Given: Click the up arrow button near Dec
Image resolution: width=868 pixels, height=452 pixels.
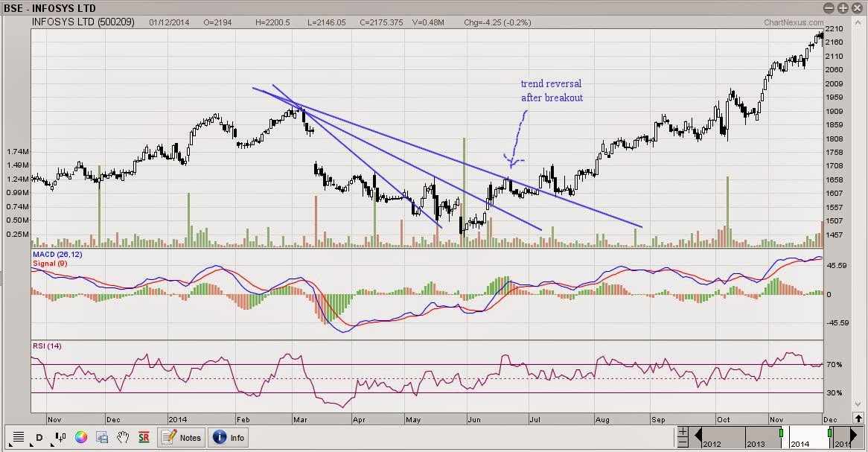Looking at the screenshot, I should pyautogui.click(x=858, y=418).
